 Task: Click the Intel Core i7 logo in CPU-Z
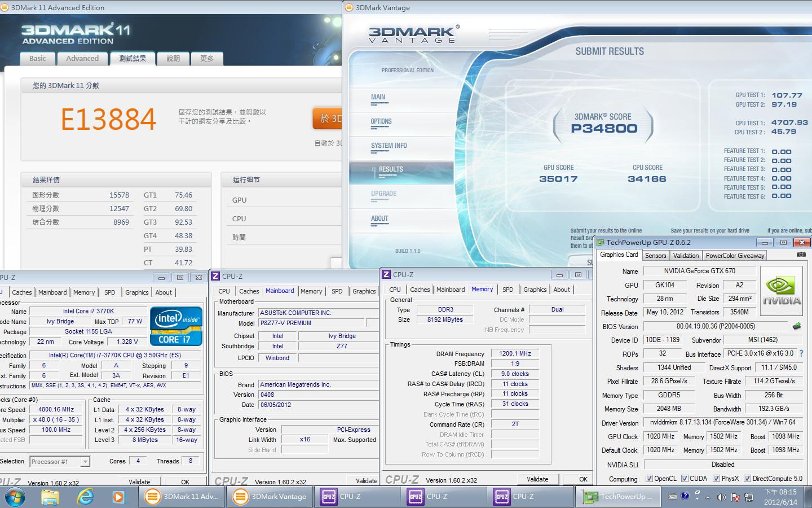coord(176,326)
